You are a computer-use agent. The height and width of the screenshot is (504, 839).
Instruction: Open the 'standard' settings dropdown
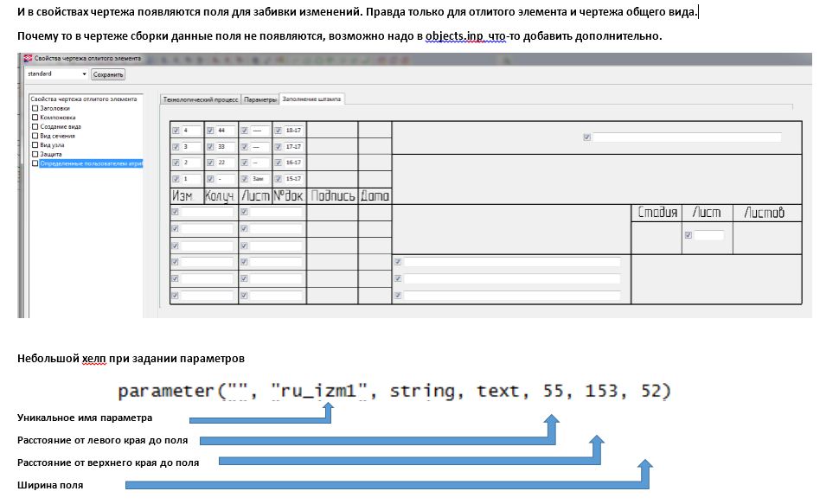[57, 73]
